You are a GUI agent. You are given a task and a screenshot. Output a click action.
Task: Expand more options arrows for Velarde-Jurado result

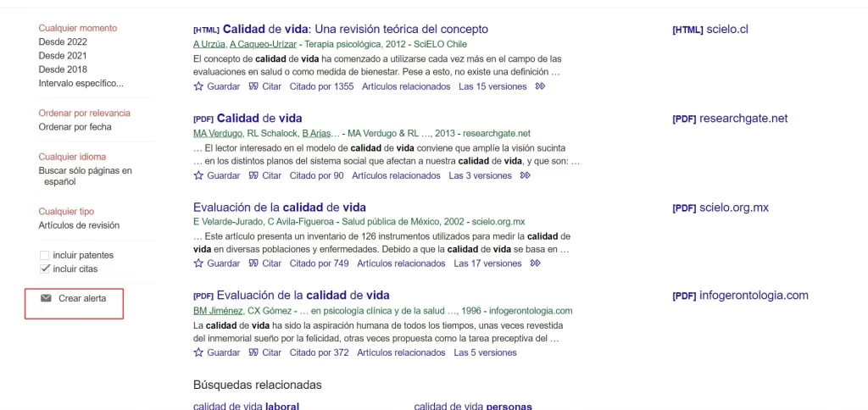pyautogui.click(x=536, y=263)
